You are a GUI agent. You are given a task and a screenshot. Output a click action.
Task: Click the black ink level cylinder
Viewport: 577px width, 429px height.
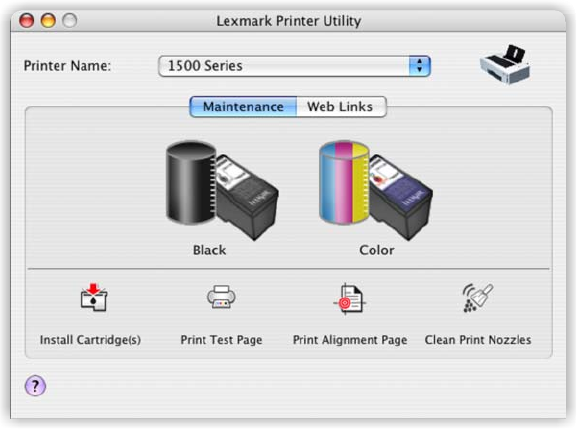(x=191, y=182)
